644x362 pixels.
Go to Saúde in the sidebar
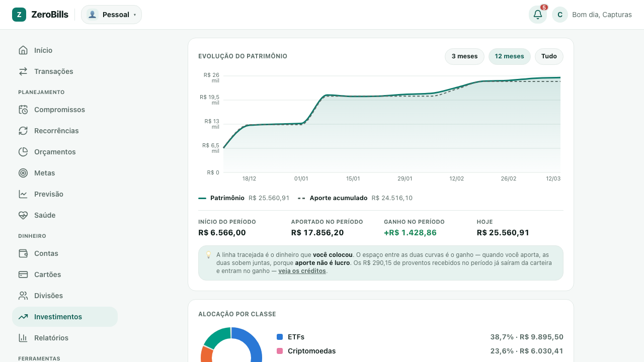tap(65, 215)
